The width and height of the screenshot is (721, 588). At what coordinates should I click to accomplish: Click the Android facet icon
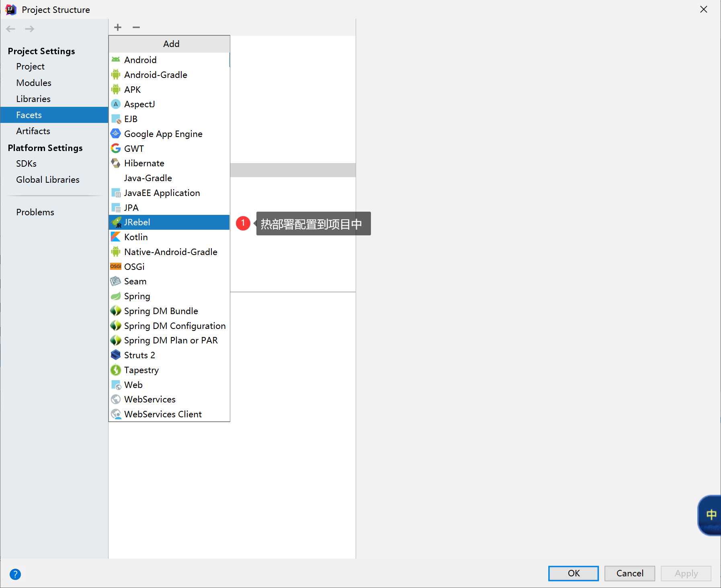pos(116,60)
